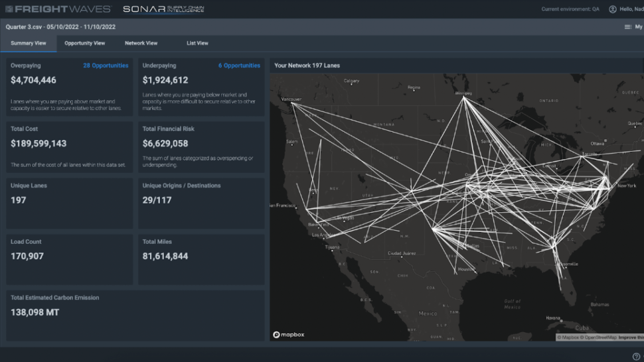Click the carbon emission value 138,098 MT
The image size is (644, 362).
pos(35,312)
